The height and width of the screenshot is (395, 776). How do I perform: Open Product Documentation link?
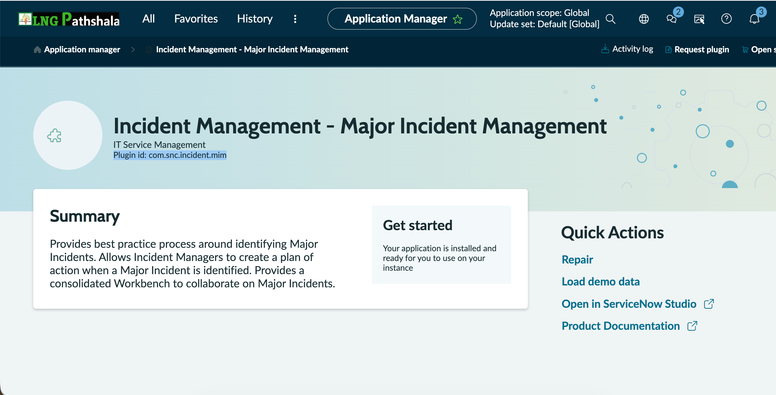(x=621, y=326)
